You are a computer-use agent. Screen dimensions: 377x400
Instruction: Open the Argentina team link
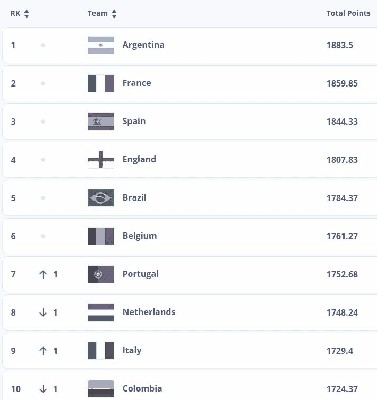click(143, 45)
